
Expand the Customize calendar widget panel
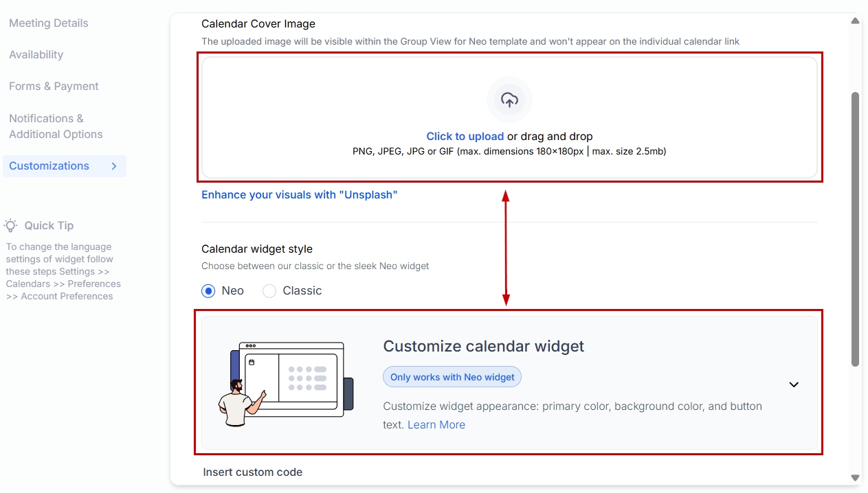(794, 385)
